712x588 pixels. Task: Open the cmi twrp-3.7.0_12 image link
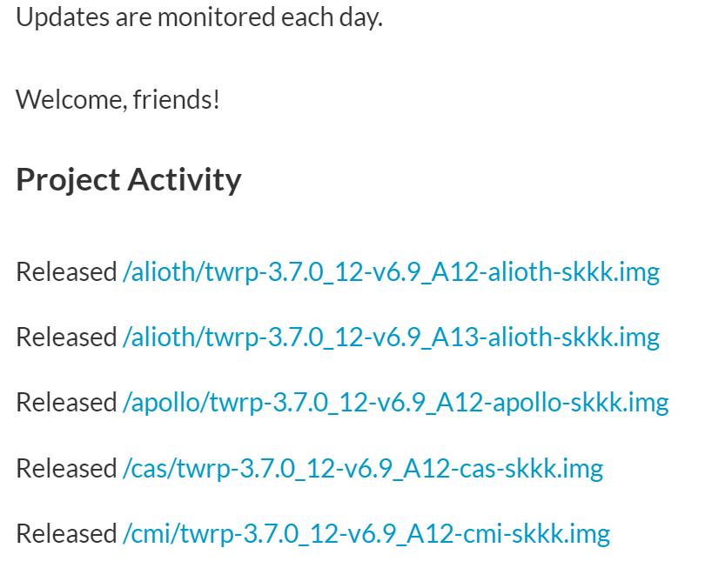(366, 534)
